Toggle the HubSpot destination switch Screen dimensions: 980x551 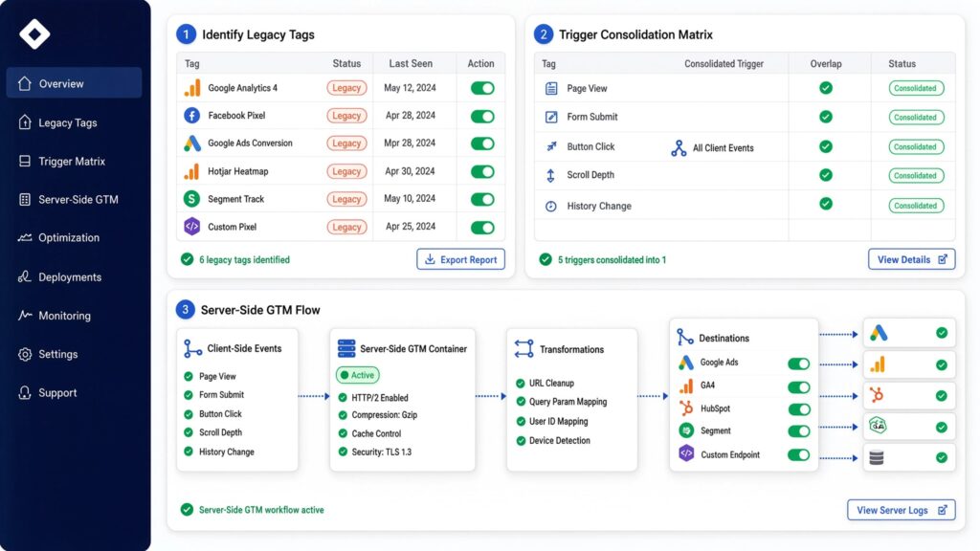(799, 409)
